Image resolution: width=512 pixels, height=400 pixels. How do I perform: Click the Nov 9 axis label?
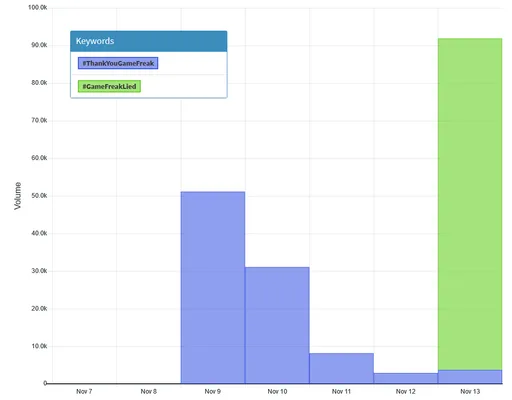pos(213,391)
